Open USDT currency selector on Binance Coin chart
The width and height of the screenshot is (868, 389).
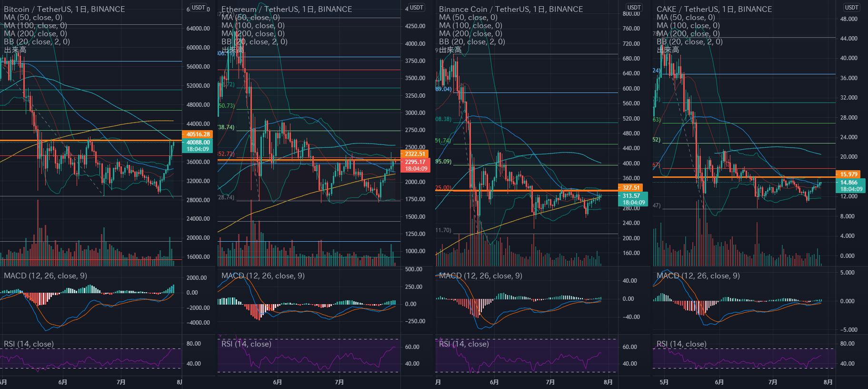(634, 8)
